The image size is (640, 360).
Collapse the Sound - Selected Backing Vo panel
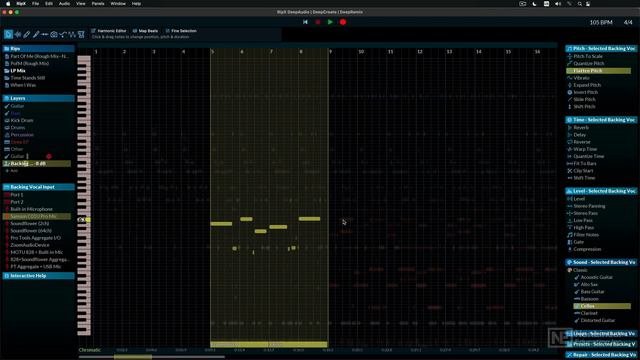(x=601, y=262)
